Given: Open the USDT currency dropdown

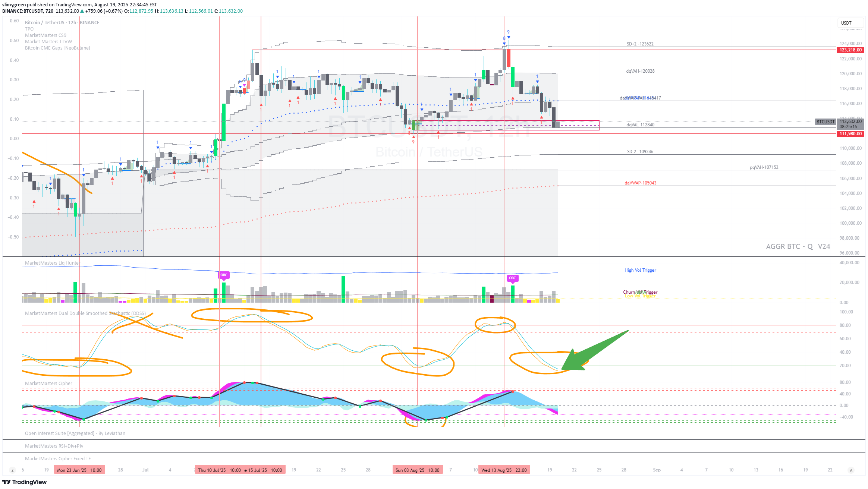Looking at the screenshot, I should click(850, 23).
